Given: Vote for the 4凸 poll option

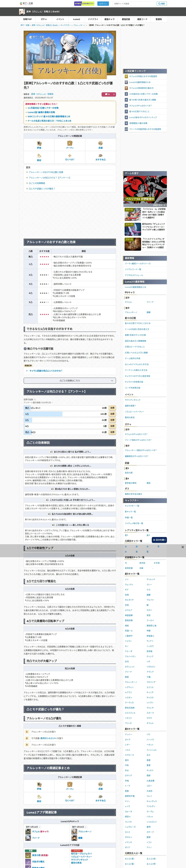Looking at the screenshot, I should click(x=112, y=426).
